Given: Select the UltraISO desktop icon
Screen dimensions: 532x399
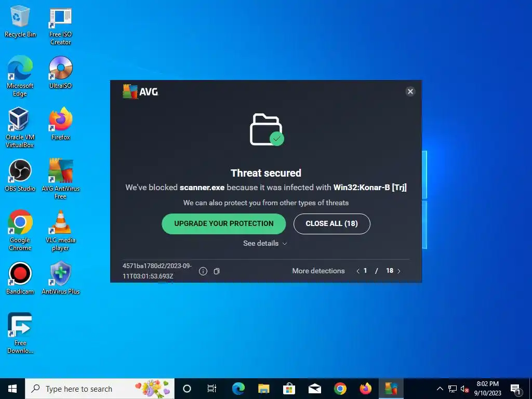Looking at the screenshot, I should tap(60, 73).
